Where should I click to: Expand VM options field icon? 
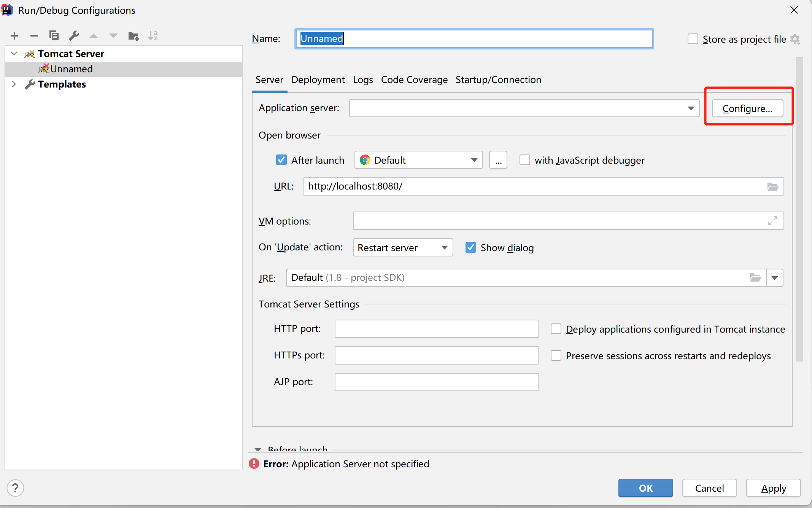point(773,221)
